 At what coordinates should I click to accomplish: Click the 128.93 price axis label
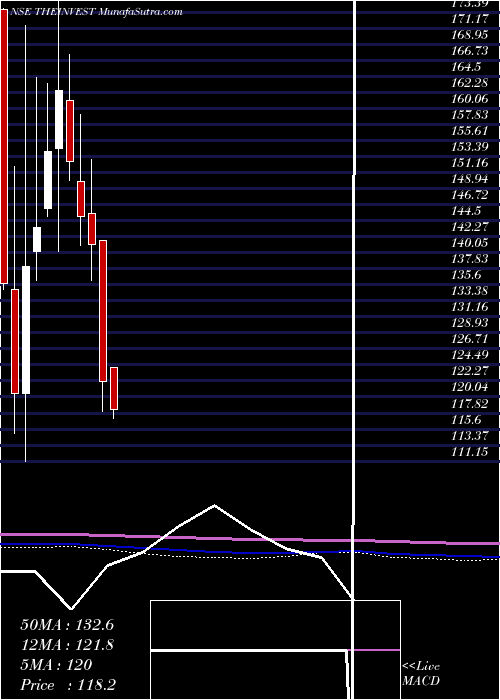pyautogui.click(x=469, y=322)
